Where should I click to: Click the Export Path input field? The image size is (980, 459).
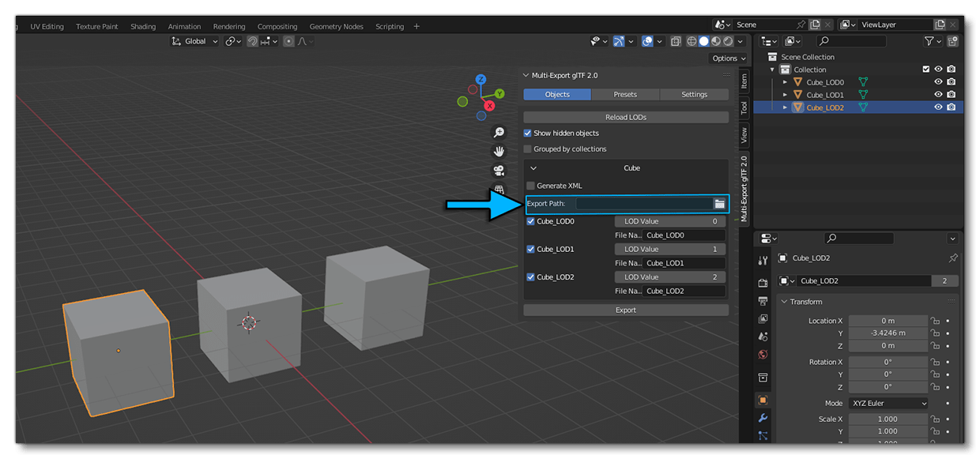pyautogui.click(x=644, y=204)
